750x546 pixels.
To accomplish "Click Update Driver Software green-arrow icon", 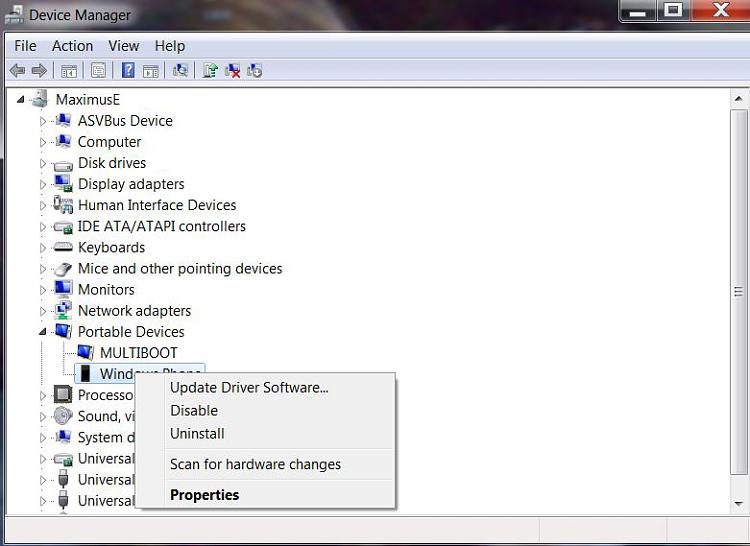I will [x=210, y=71].
